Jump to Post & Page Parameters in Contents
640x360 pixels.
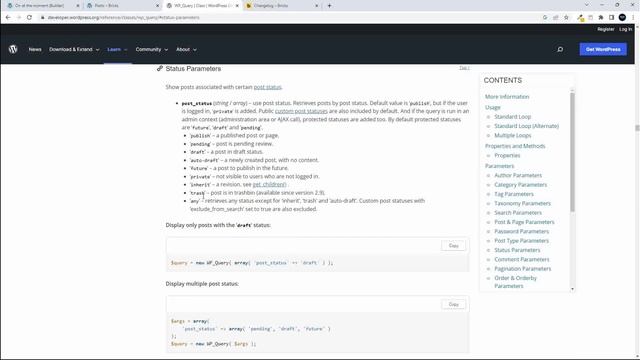524,222
